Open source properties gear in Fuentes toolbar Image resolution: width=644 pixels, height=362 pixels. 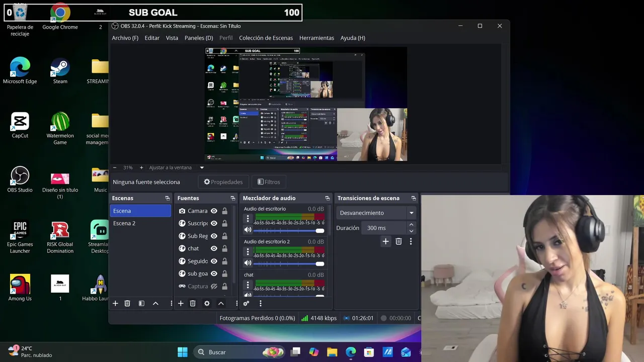pos(207,303)
